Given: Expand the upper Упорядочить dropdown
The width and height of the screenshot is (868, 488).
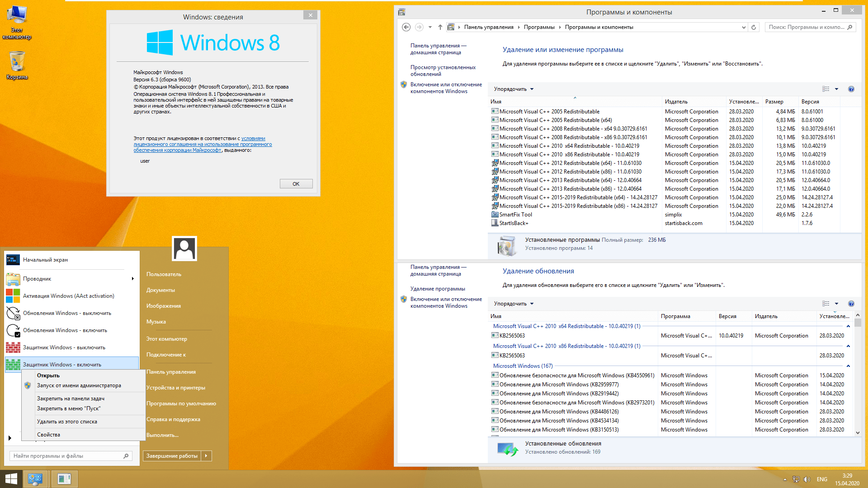Looking at the screenshot, I should 514,89.
